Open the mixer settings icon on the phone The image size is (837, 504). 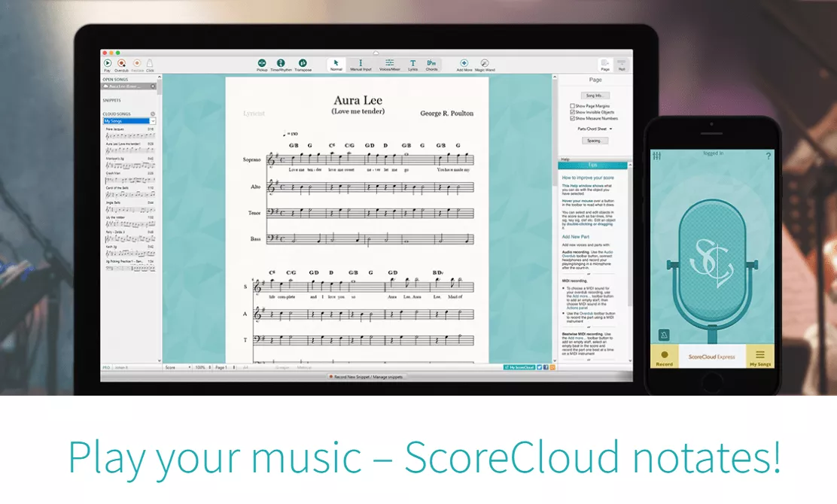tap(657, 156)
